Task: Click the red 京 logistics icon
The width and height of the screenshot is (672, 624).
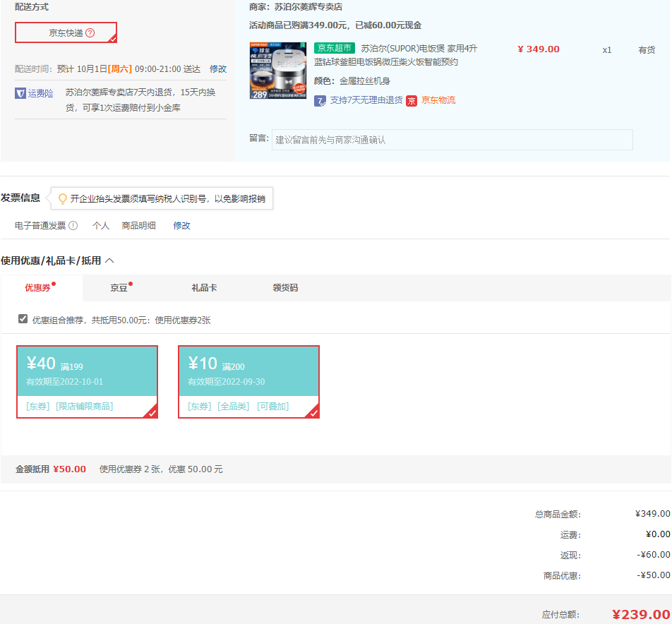Action: pos(412,101)
